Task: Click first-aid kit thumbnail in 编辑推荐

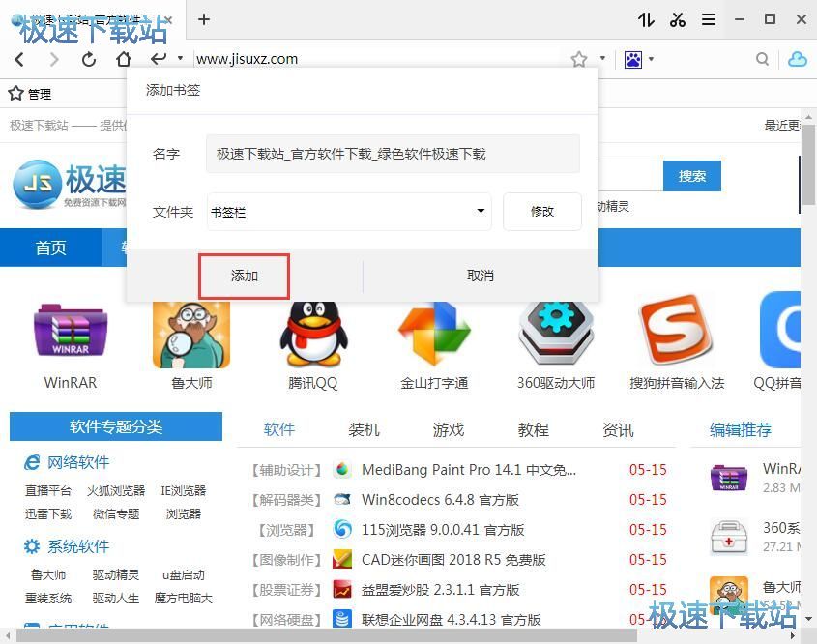Action: coord(728,537)
